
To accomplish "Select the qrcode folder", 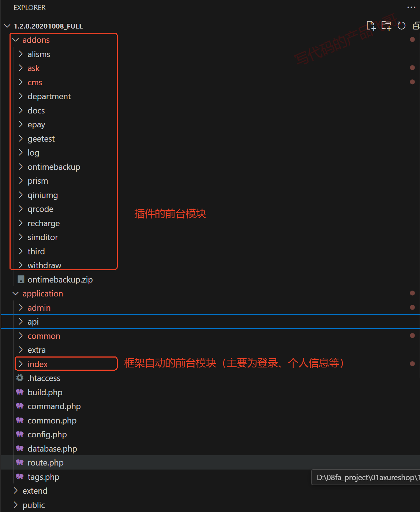I will [x=40, y=209].
